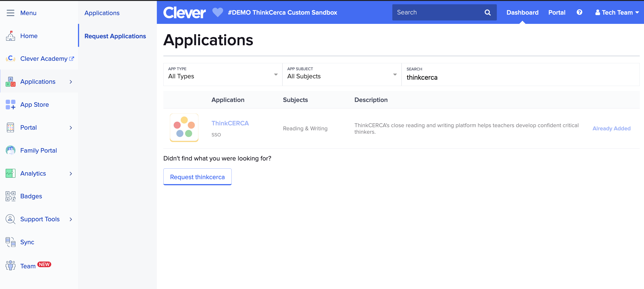Open Badges in the sidebar
Viewport: 644px width, 289px height.
(31, 196)
